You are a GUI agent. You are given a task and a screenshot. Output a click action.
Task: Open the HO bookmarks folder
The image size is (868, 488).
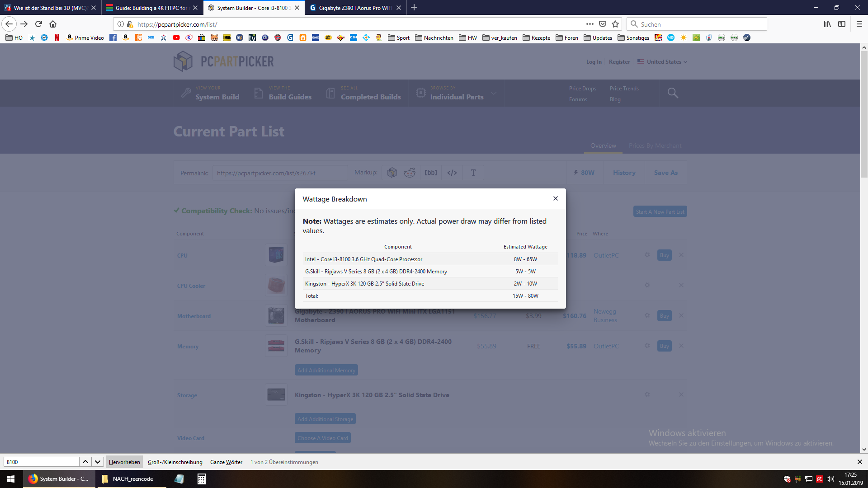[x=14, y=38]
